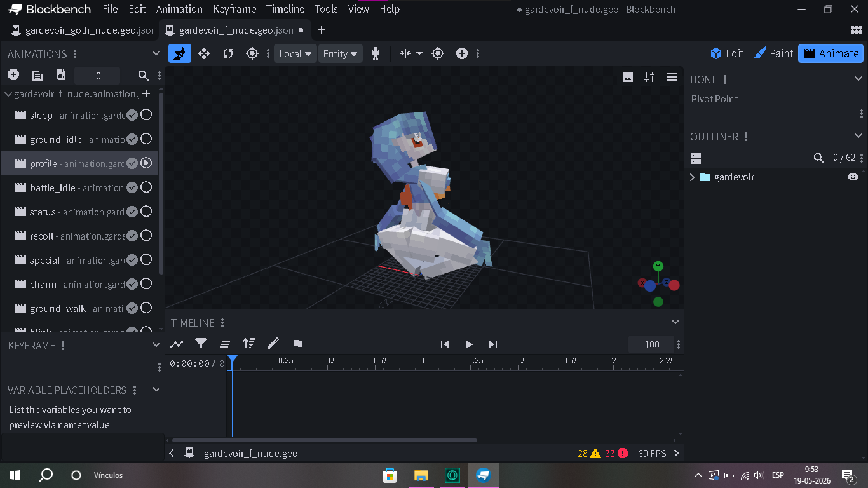The width and height of the screenshot is (868, 488).
Task: Toggle play on the profile animation
Action: pyautogui.click(x=146, y=163)
